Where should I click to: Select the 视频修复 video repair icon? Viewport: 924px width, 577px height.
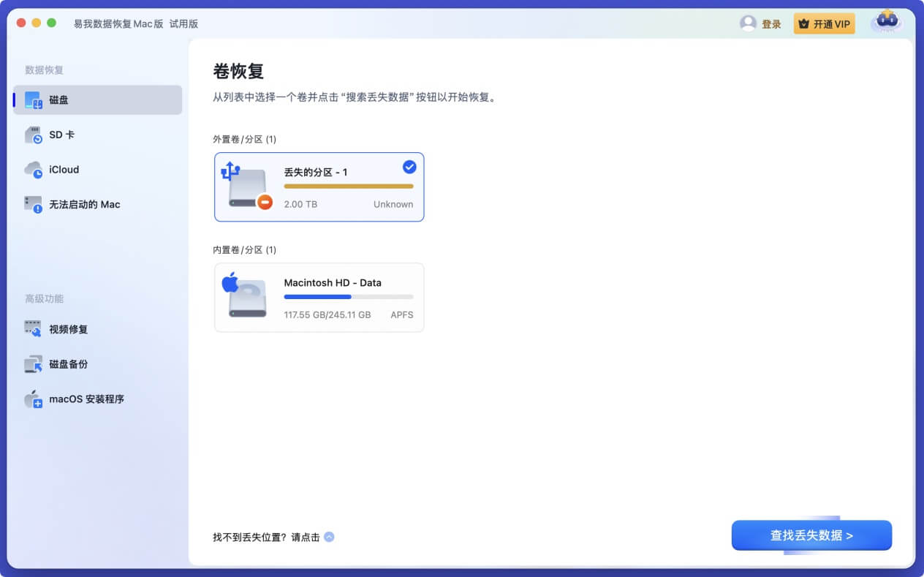[32, 329]
